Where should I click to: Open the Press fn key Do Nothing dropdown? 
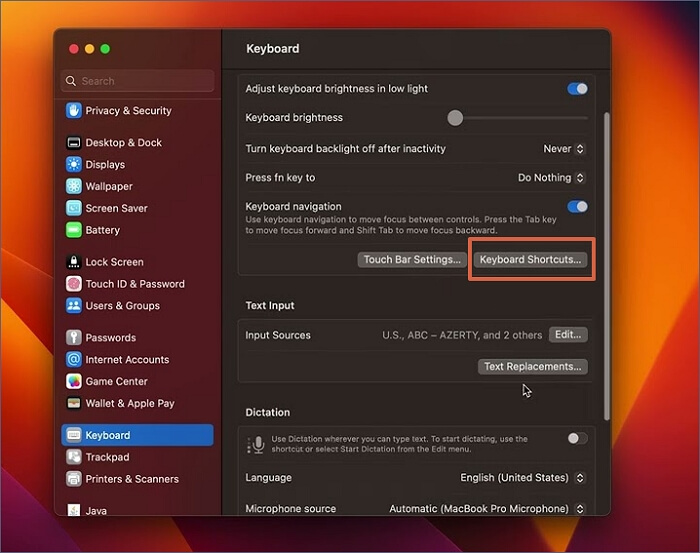(551, 178)
